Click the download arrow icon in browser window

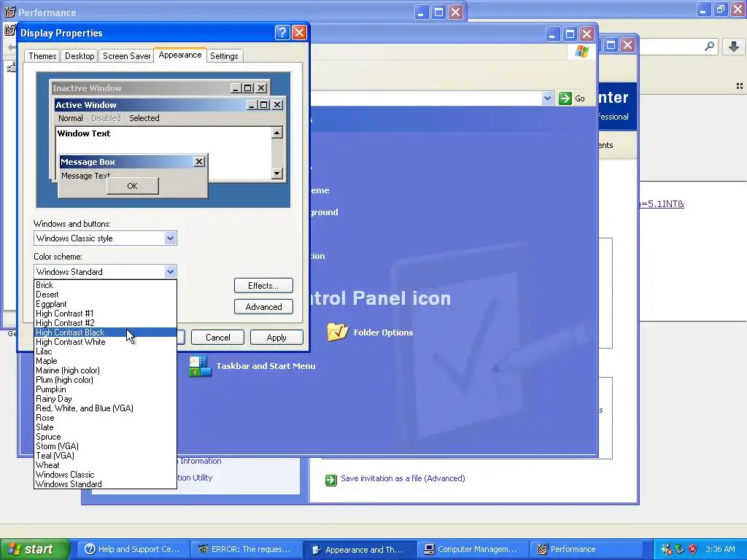click(x=734, y=47)
